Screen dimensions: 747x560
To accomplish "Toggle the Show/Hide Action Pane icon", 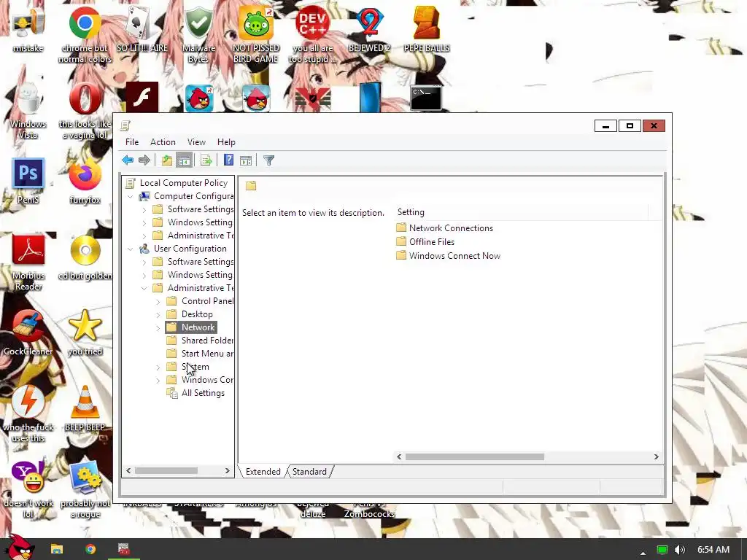I will [x=246, y=160].
